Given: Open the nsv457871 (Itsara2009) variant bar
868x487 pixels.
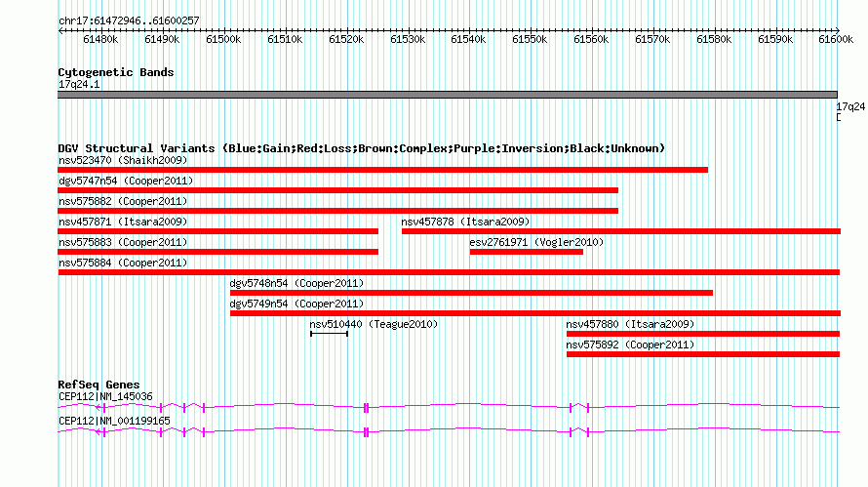Looking at the screenshot, I should tap(218, 231).
